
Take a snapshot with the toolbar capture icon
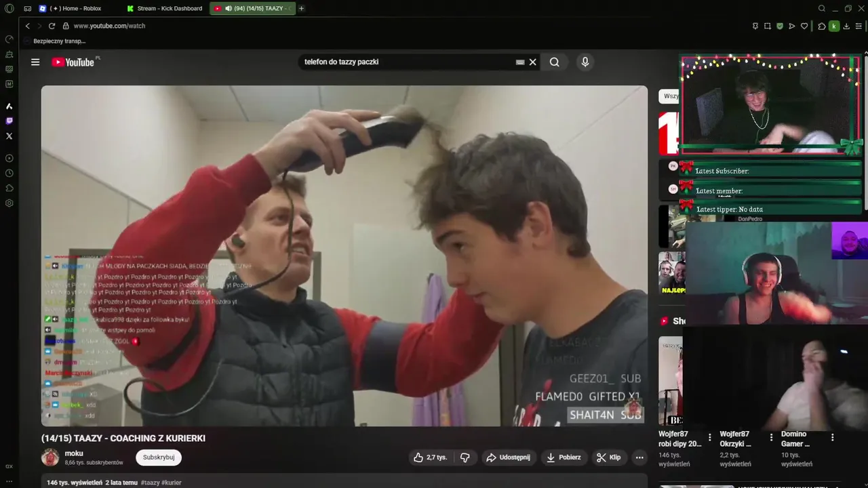pyautogui.click(x=768, y=26)
